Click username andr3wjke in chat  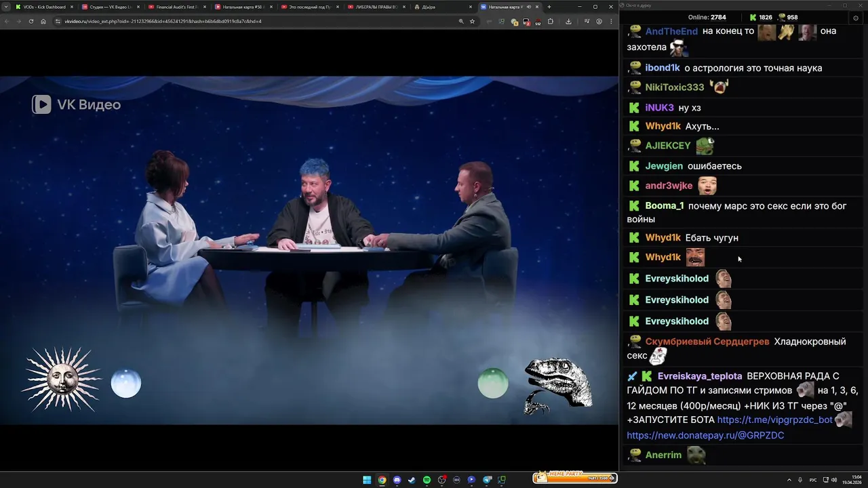point(669,186)
